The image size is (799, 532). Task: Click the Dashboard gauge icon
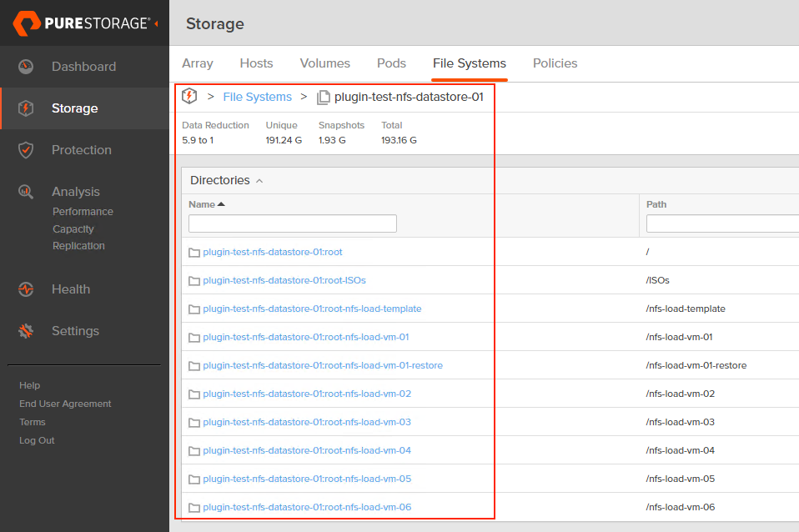(x=26, y=66)
